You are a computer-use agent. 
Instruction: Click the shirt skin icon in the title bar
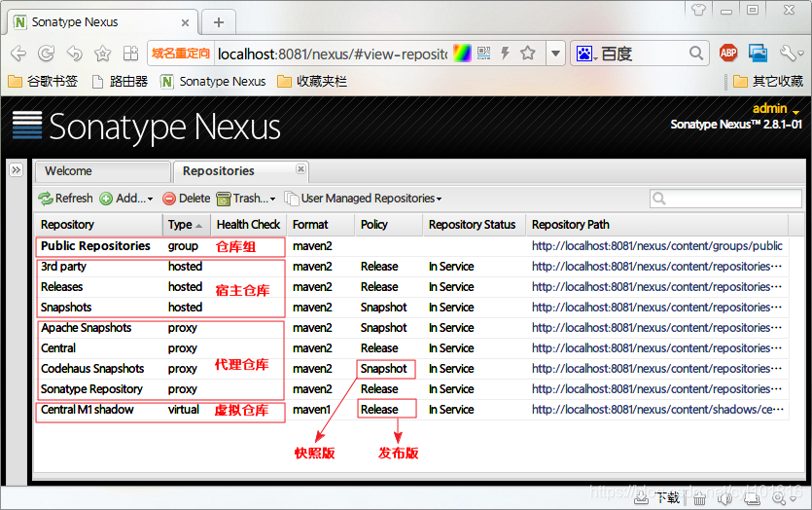[698, 10]
